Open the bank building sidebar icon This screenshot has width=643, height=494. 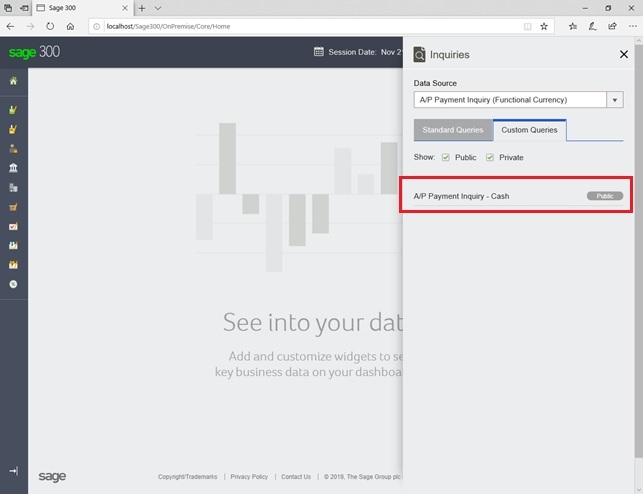(x=13, y=168)
